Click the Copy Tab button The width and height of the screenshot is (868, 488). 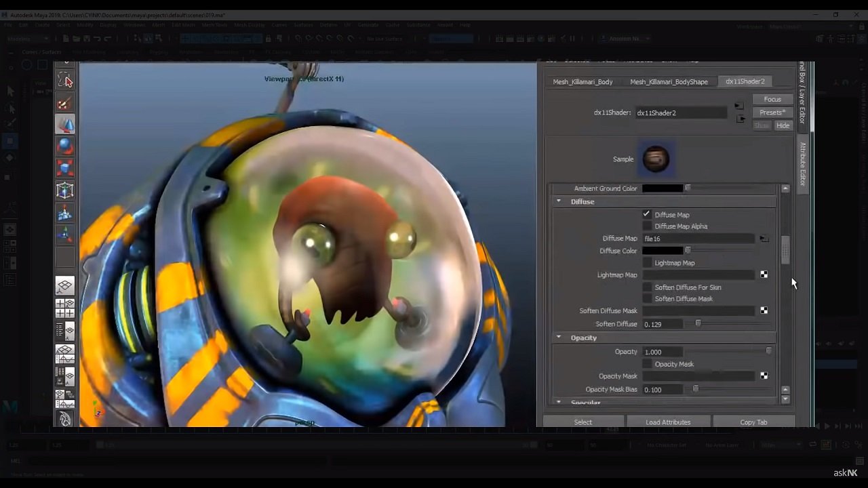[753, 422]
